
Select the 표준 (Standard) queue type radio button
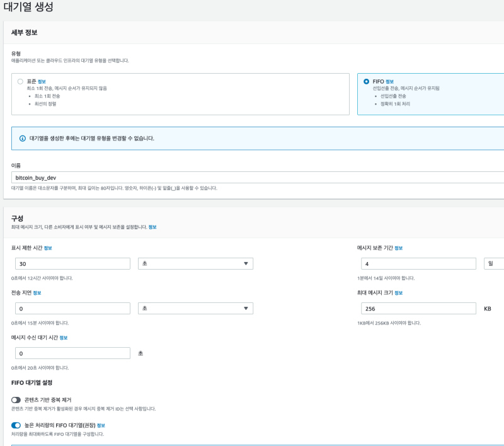tap(21, 81)
